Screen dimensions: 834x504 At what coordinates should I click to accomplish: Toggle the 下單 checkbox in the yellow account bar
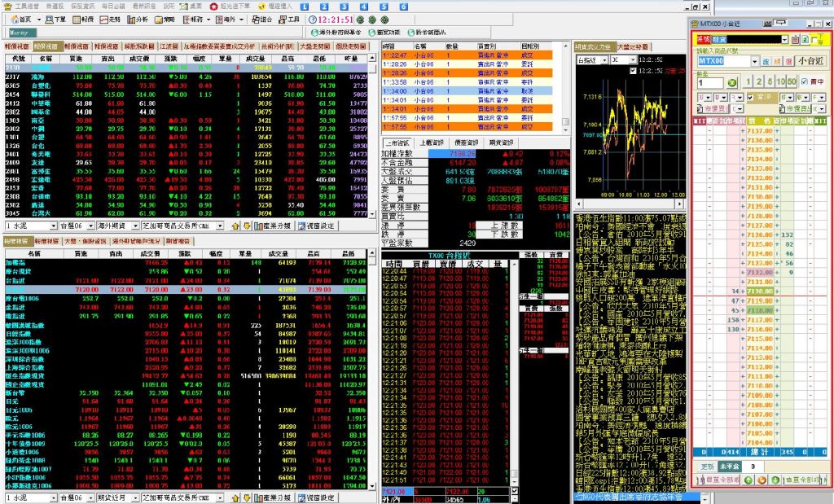coord(814,40)
